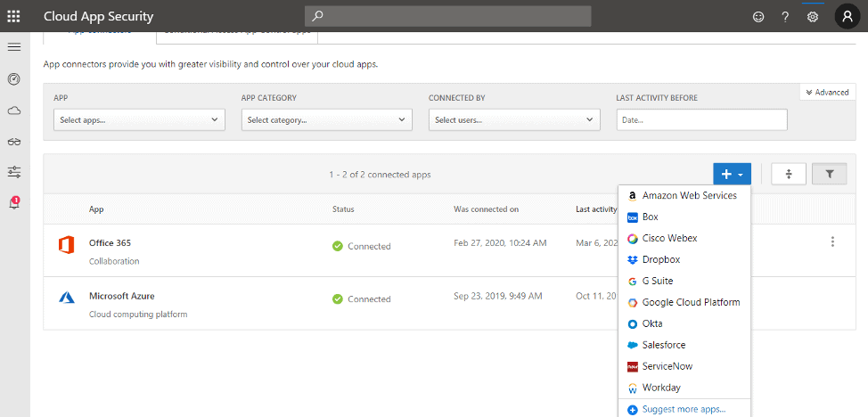Open the blue plus add-app dropdown
This screenshot has width=868, height=417.
(732, 174)
